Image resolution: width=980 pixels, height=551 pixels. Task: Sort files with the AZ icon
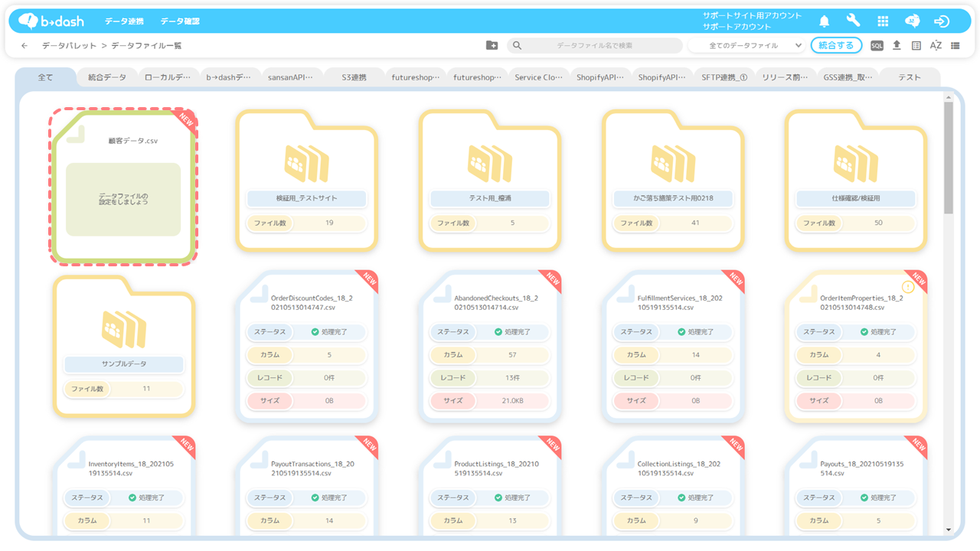click(x=936, y=46)
